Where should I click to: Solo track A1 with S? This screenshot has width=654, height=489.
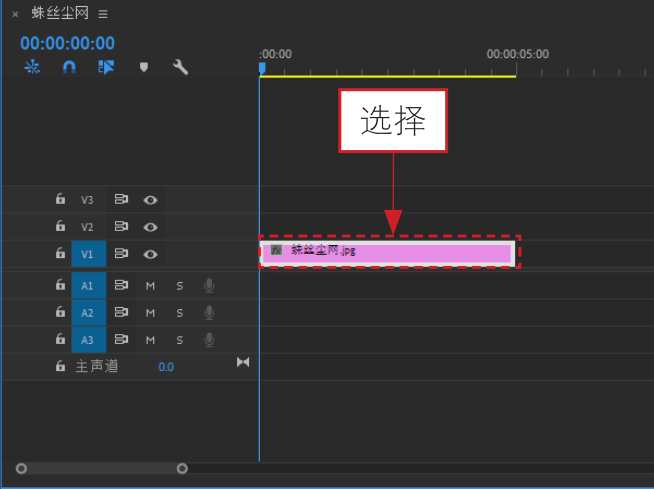coord(179,286)
